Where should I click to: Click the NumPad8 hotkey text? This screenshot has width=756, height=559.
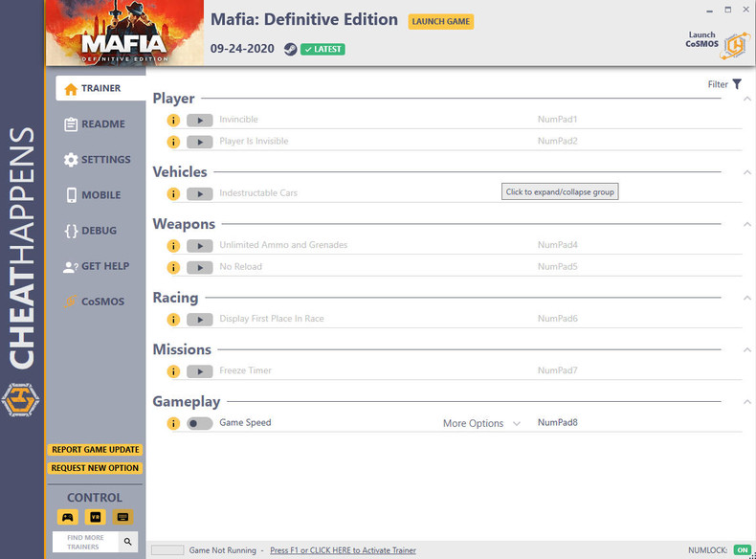point(557,422)
